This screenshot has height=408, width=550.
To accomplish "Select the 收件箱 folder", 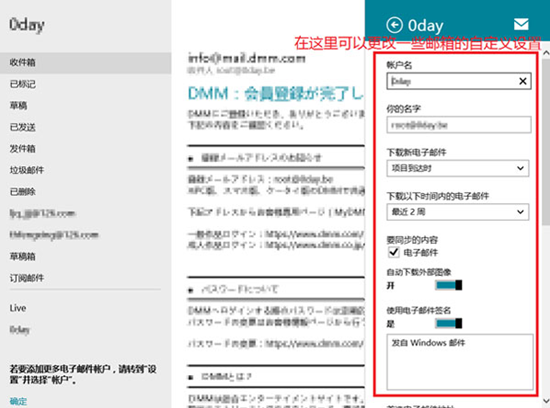I will tap(86, 63).
